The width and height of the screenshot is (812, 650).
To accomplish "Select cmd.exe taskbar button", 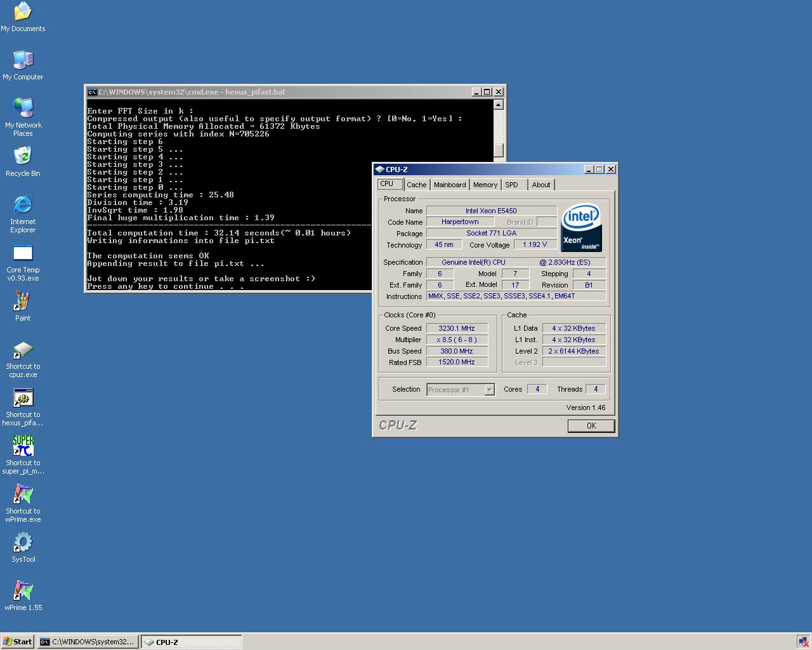I will pos(88,642).
